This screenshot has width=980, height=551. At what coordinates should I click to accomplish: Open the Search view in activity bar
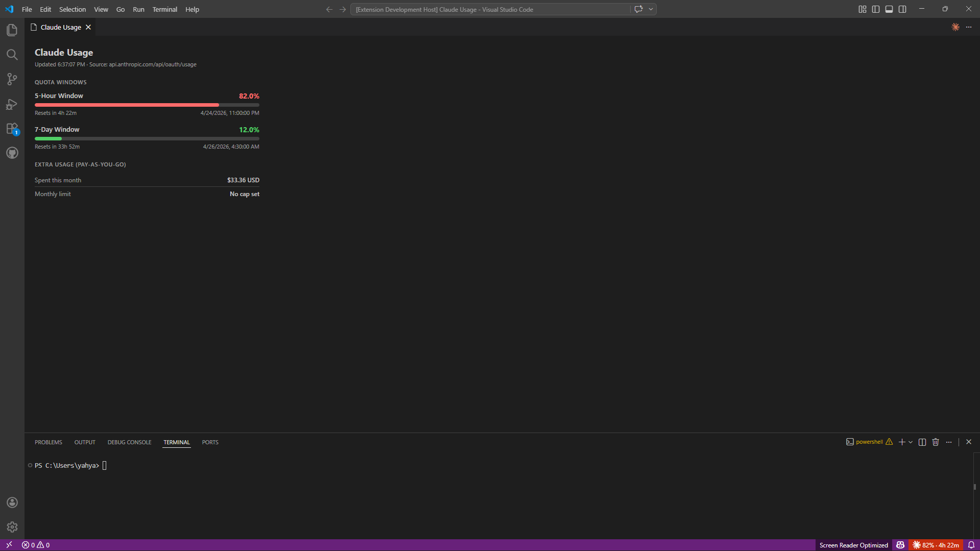coord(12,55)
